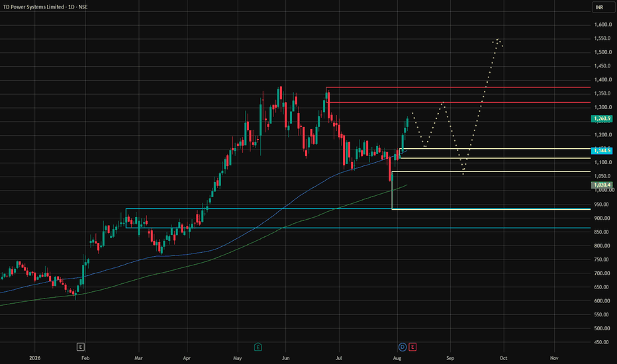Viewport: 617px width, 364px height.
Task: Click the Nov label on time axis
Action: point(554,358)
